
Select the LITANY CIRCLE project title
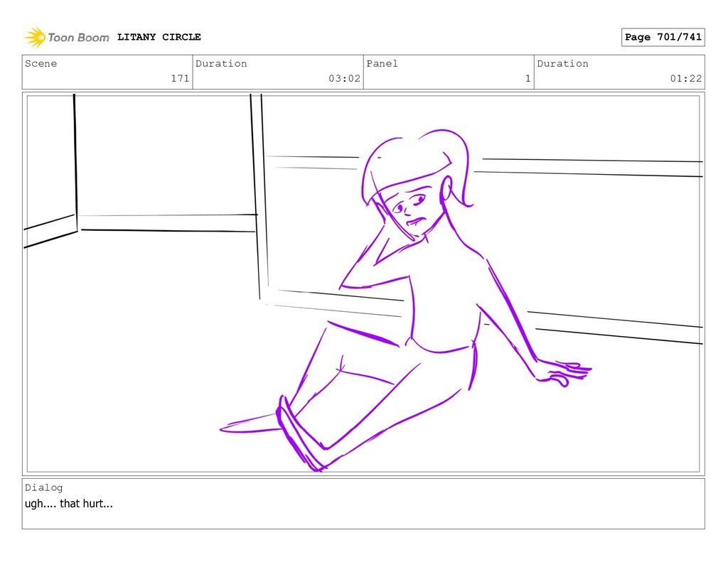[x=159, y=37]
